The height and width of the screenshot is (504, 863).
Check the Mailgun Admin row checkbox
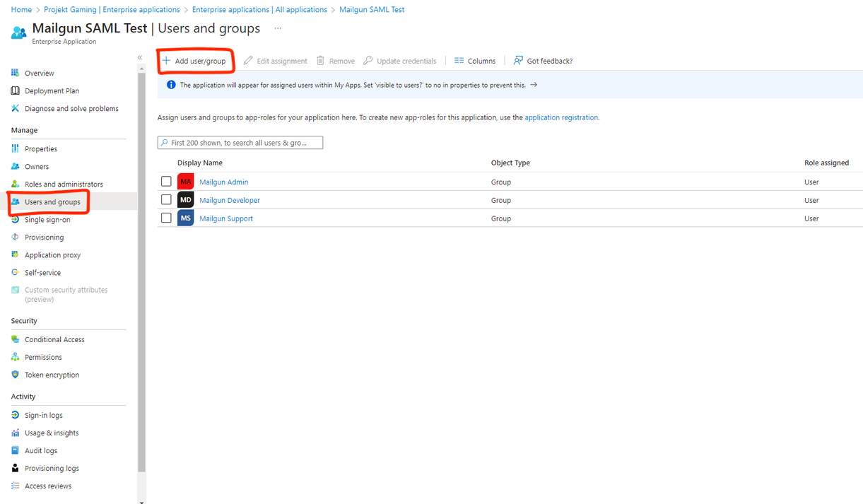coord(166,182)
